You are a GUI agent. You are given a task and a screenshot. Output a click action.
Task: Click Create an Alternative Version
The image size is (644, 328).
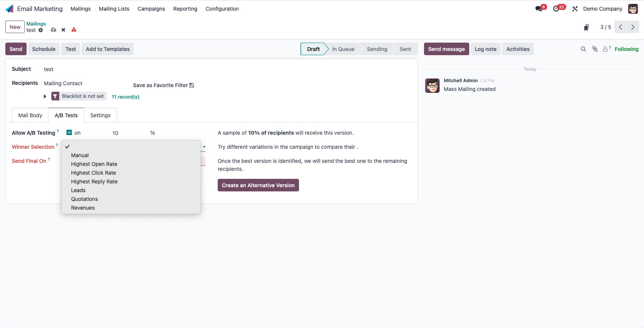[x=258, y=185]
